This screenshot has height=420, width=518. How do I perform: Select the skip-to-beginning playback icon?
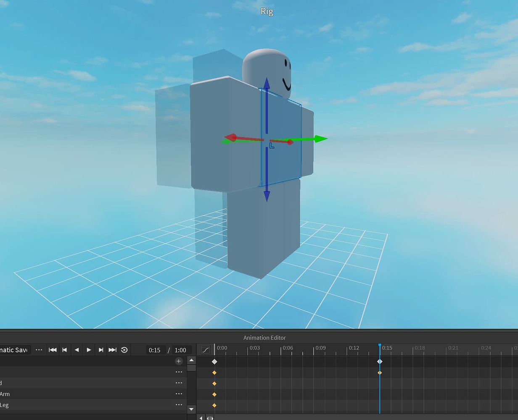tap(53, 350)
